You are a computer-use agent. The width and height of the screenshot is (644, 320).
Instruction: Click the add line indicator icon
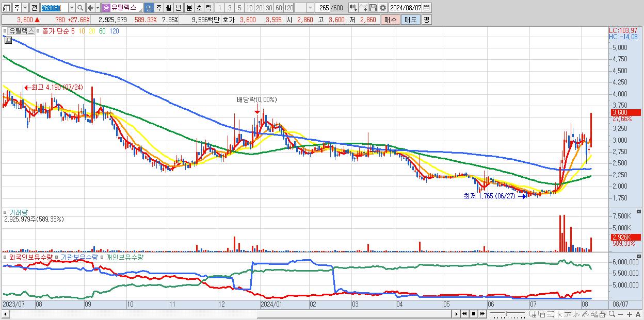[363, 8]
